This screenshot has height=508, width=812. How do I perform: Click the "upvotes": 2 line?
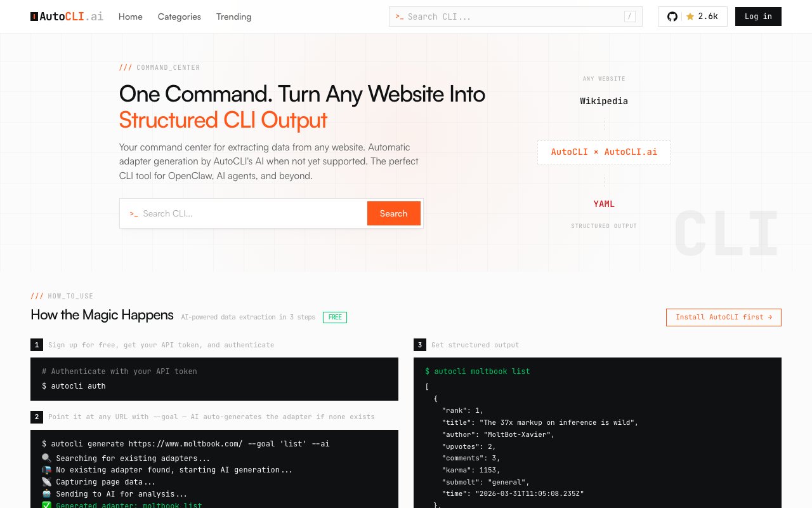[x=469, y=446]
